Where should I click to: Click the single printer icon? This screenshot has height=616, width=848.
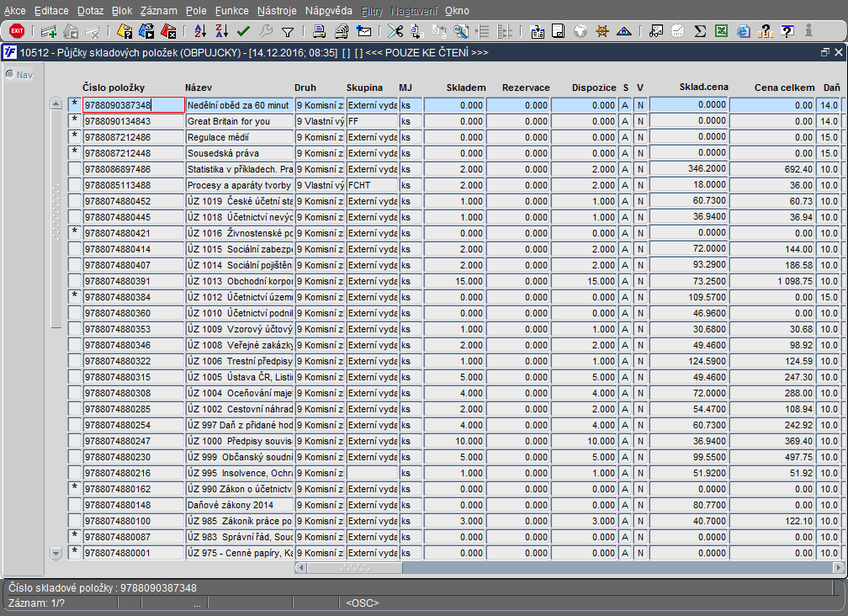coord(319,31)
